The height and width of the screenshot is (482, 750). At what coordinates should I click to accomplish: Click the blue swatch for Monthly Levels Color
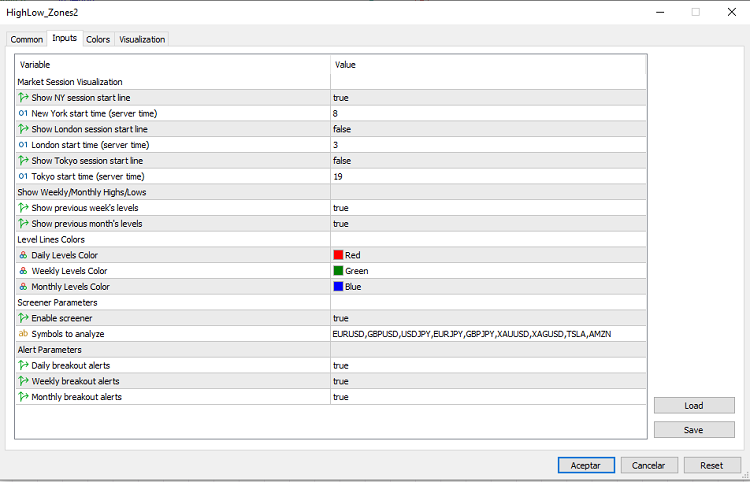click(x=338, y=287)
